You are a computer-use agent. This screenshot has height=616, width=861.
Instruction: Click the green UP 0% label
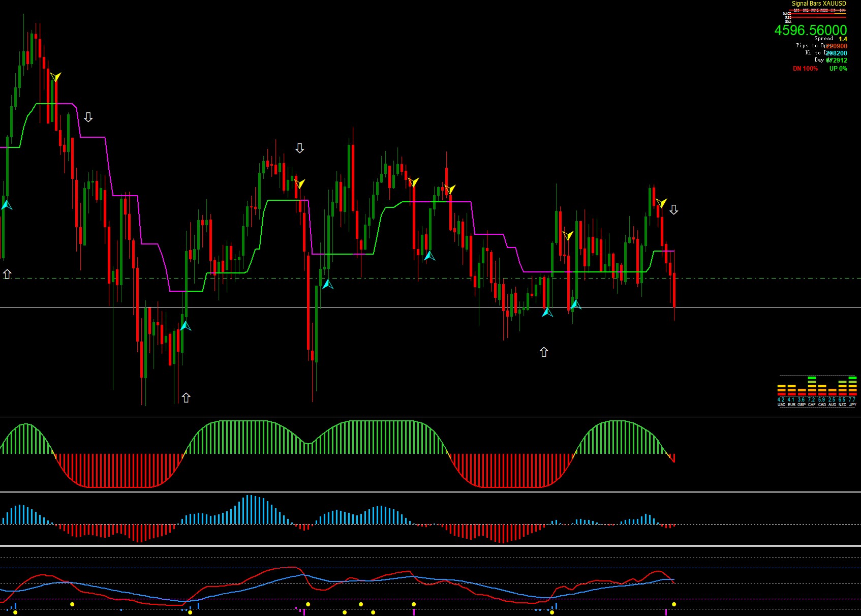tap(838, 69)
